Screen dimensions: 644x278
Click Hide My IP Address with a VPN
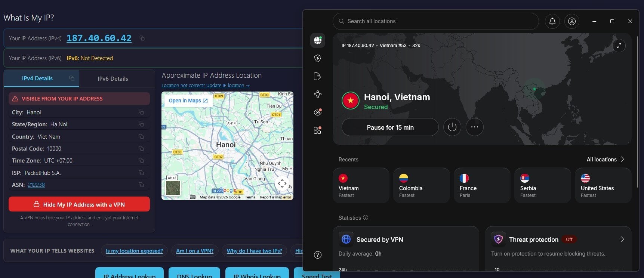tap(79, 204)
